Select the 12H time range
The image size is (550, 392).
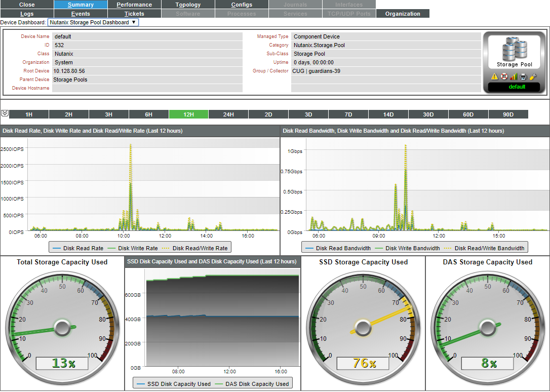pos(189,114)
